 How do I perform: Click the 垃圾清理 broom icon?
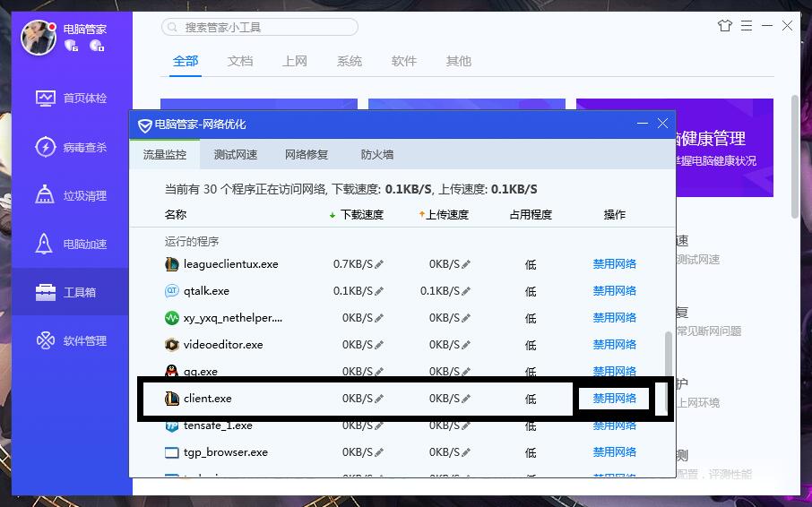pyautogui.click(x=45, y=195)
